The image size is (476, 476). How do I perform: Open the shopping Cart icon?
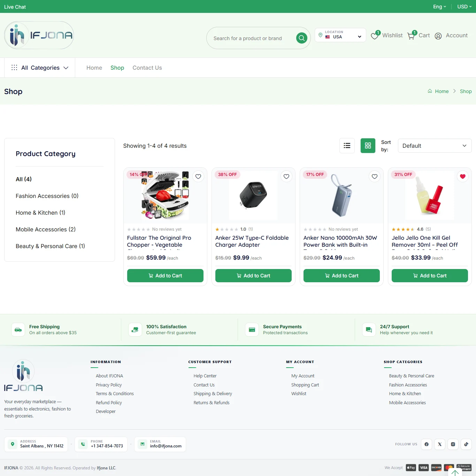[x=412, y=36]
